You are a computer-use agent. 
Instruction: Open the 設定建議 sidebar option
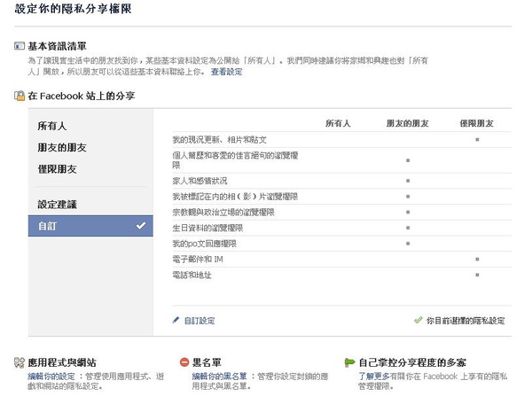point(57,206)
